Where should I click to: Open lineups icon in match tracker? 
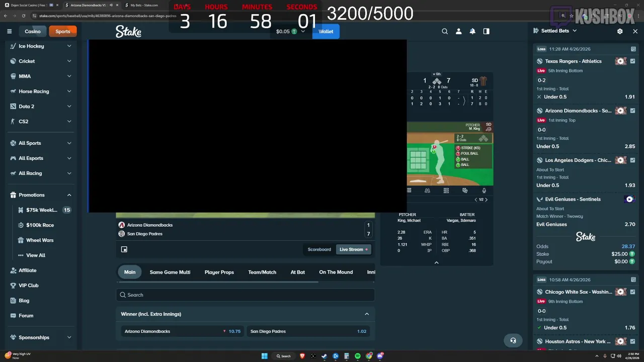pyautogui.click(x=427, y=191)
